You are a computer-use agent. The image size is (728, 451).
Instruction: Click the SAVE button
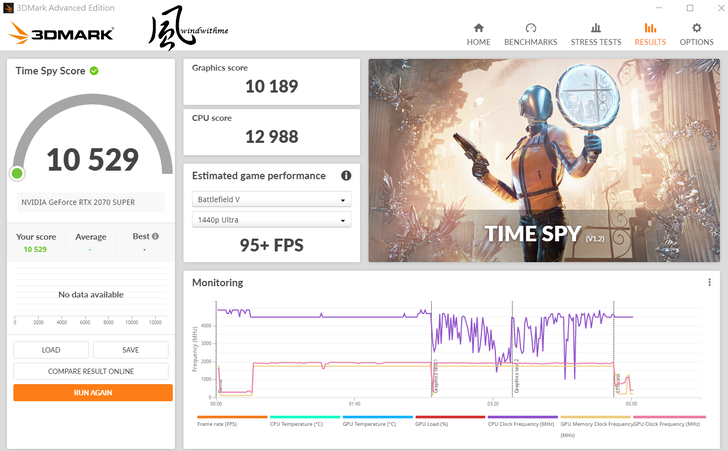click(130, 350)
